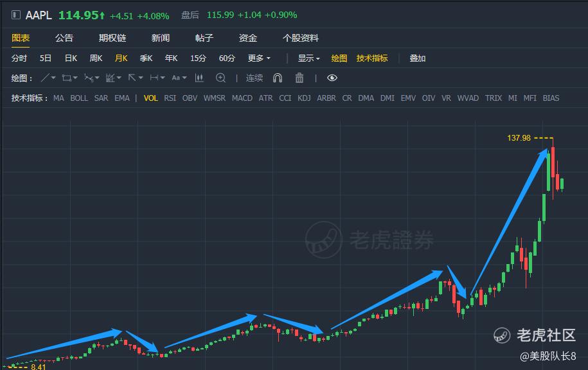Image resolution: width=588 pixels, height=370 pixels.
Task: Open the text tool dropdown arrow
Action: pyautogui.click(x=184, y=78)
